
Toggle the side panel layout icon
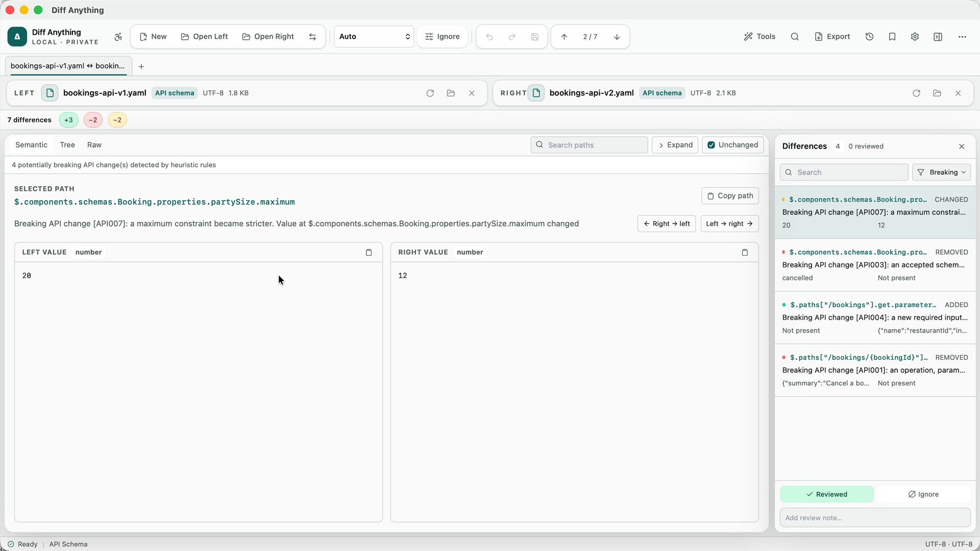[x=938, y=37]
